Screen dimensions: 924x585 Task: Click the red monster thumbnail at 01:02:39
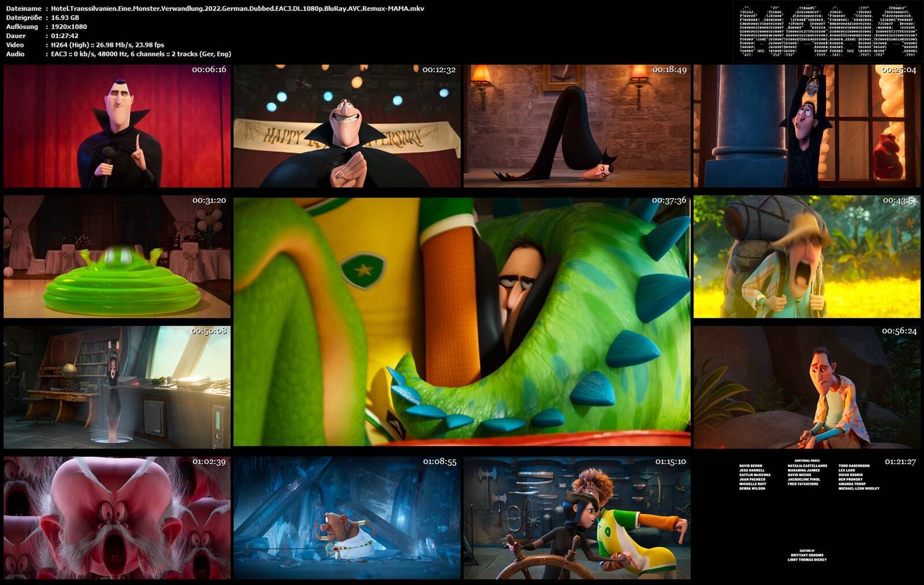117,518
